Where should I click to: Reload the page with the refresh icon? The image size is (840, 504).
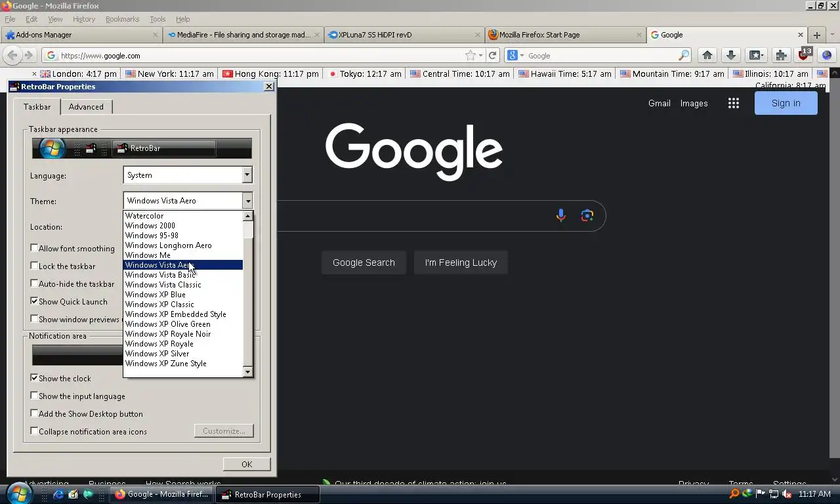(493, 56)
